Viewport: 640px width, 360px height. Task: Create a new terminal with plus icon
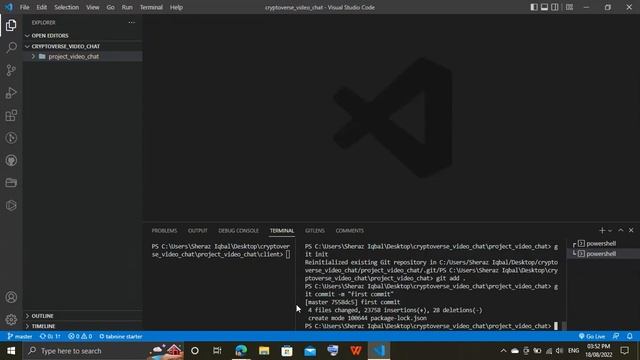pyautogui.click(x=602, y=231)
